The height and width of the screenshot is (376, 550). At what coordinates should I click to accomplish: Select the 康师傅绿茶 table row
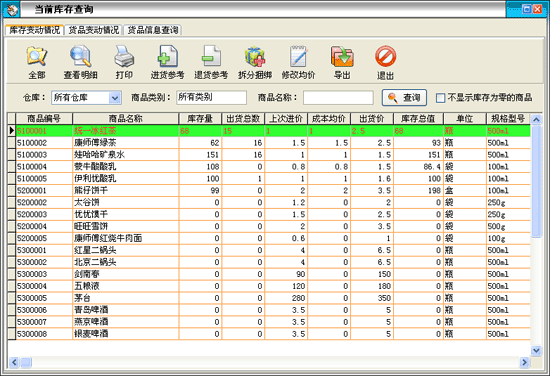(269, 143)
